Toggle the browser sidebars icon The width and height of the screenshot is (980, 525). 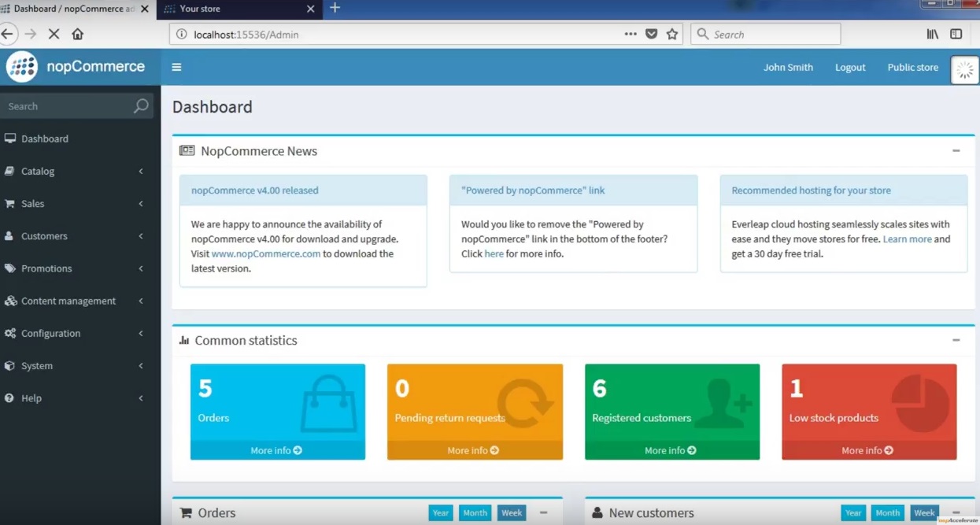click(x=956, y=34)
